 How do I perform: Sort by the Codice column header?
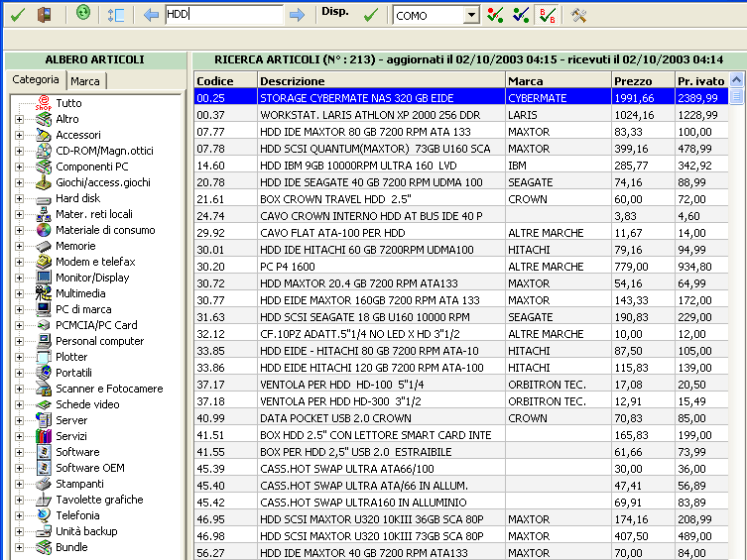[225, 80]
